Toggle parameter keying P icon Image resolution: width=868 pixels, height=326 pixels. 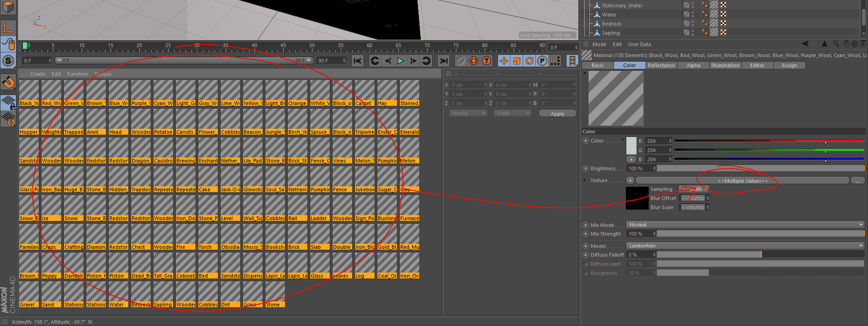point(542,61)
